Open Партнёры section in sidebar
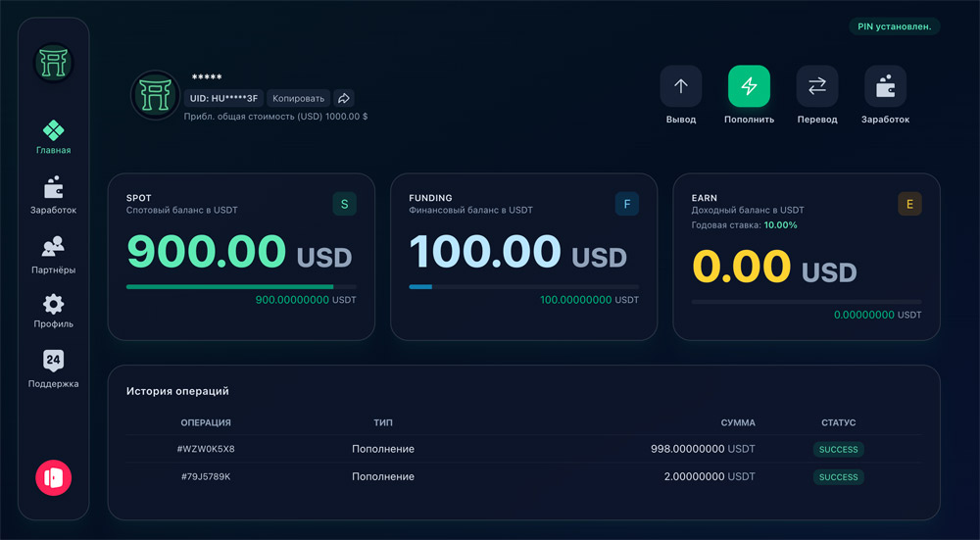Screen dimensions: 980x540 (54, 254)
